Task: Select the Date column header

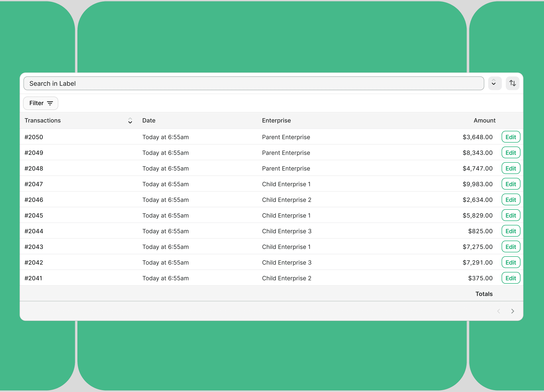Action: (149, 120)
